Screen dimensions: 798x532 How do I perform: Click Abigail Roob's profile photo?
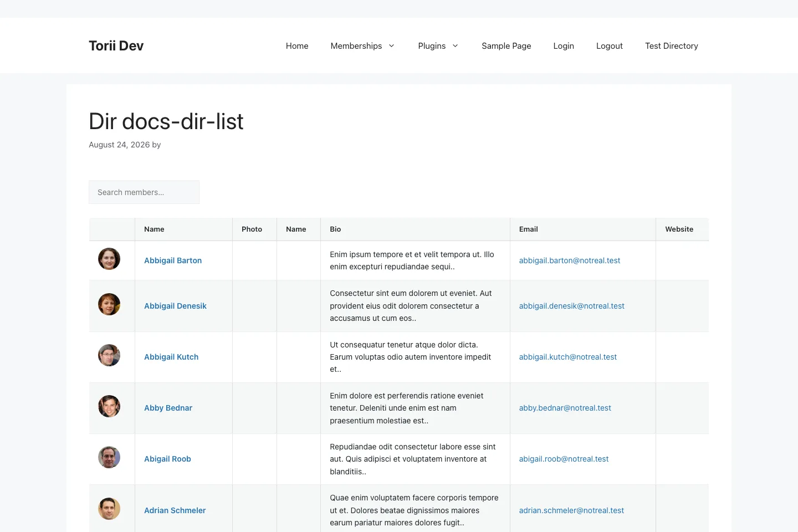[109, 457]
